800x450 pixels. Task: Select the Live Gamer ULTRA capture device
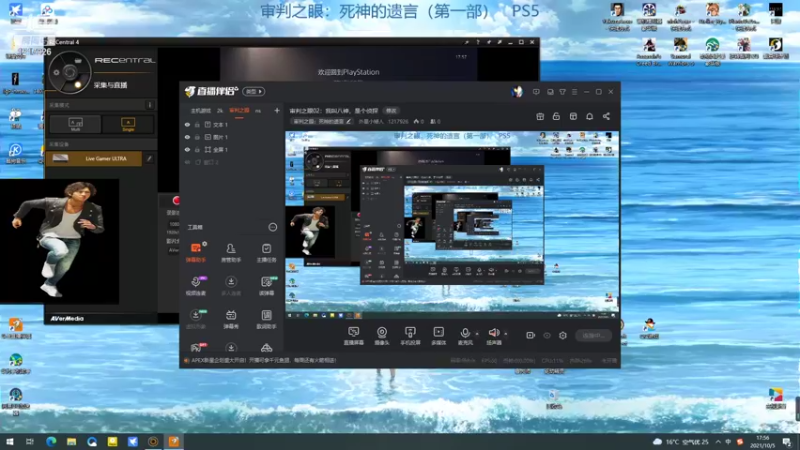point(94,159)
